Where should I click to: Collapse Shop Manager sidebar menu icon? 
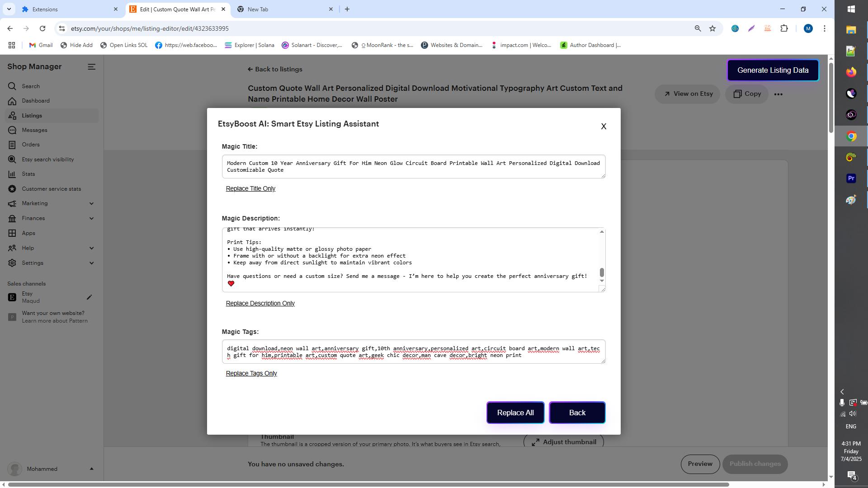point(91,67)
